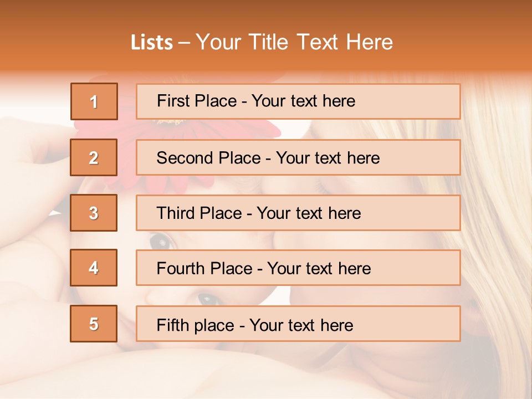Select the First Place text bar
This screenshot has width=532, height=399.
pos(298,101)
